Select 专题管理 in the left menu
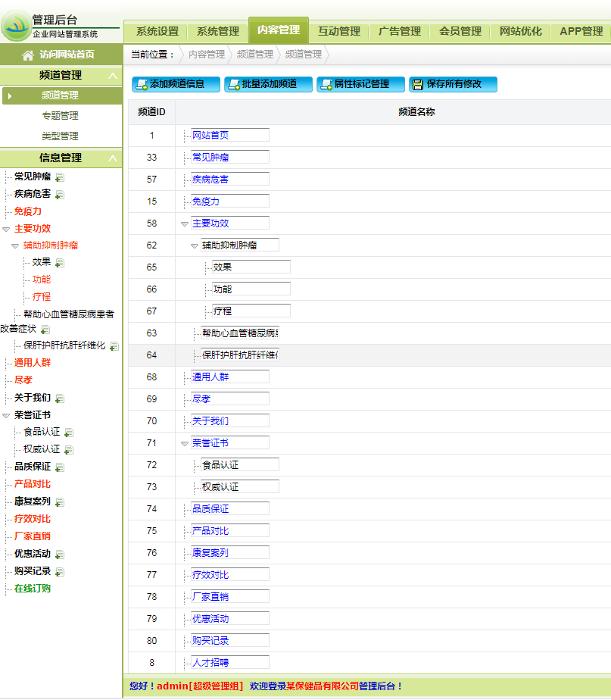 (60, 116)
